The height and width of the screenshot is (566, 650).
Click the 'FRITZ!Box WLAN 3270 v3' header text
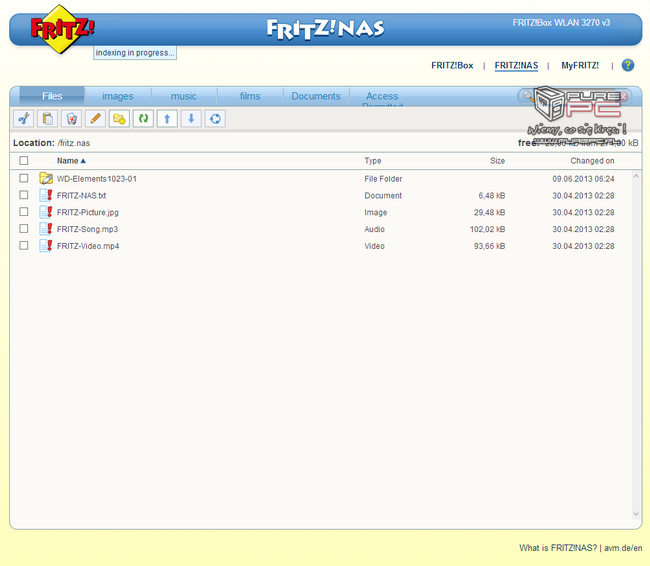(561, 23)
